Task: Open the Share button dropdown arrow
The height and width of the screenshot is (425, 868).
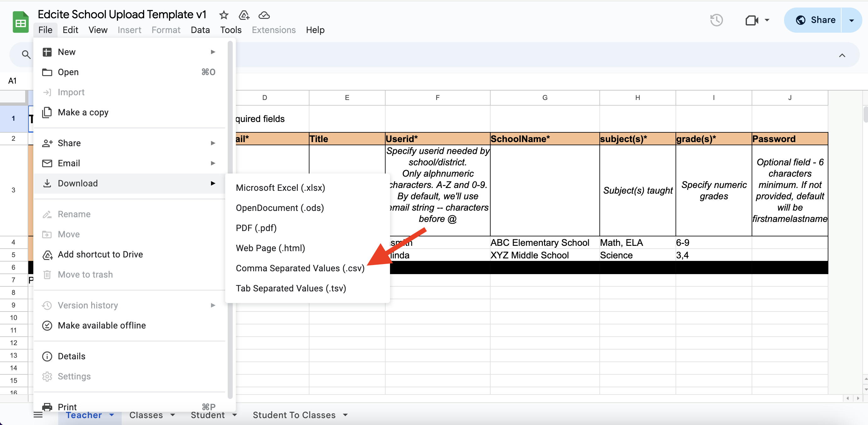Action: pos(852,20)
